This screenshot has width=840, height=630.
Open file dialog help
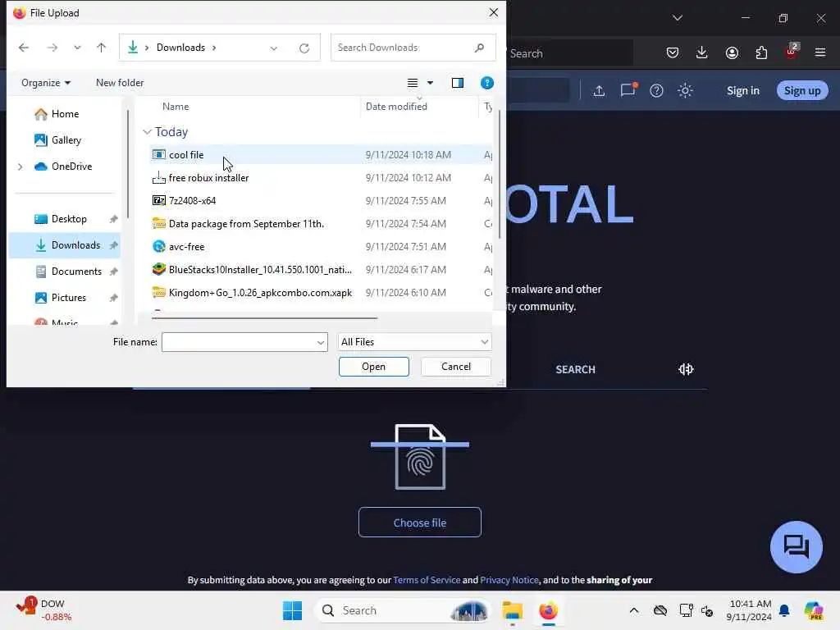(x=487, y=83)
